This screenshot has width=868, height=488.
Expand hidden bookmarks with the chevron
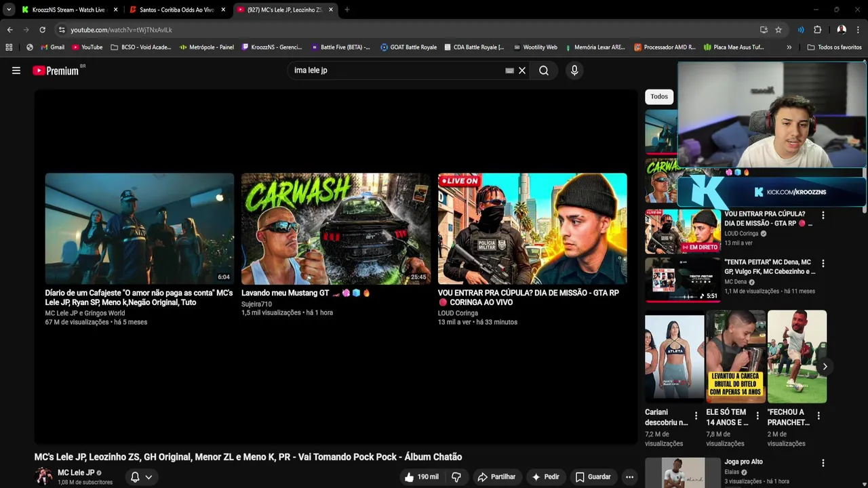pos(789,47)
